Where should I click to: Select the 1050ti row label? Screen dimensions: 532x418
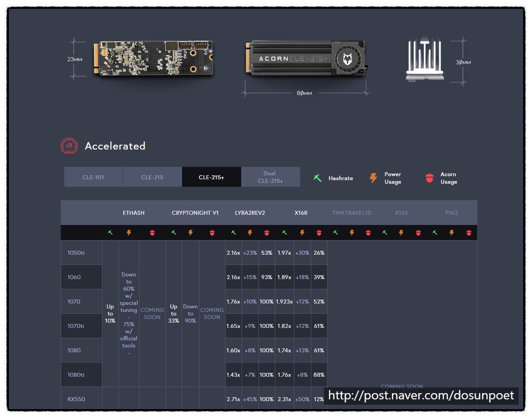click(82, 253)
